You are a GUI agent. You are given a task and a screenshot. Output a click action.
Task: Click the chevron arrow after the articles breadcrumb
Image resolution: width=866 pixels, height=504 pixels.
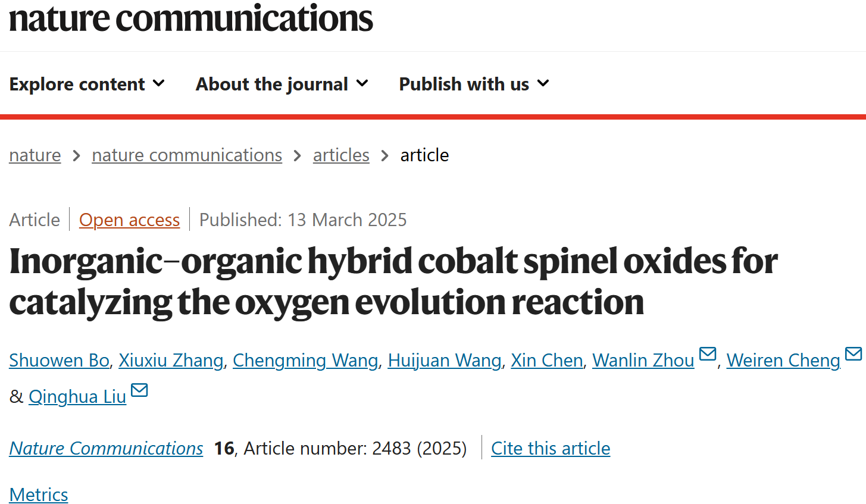[385, 156]
